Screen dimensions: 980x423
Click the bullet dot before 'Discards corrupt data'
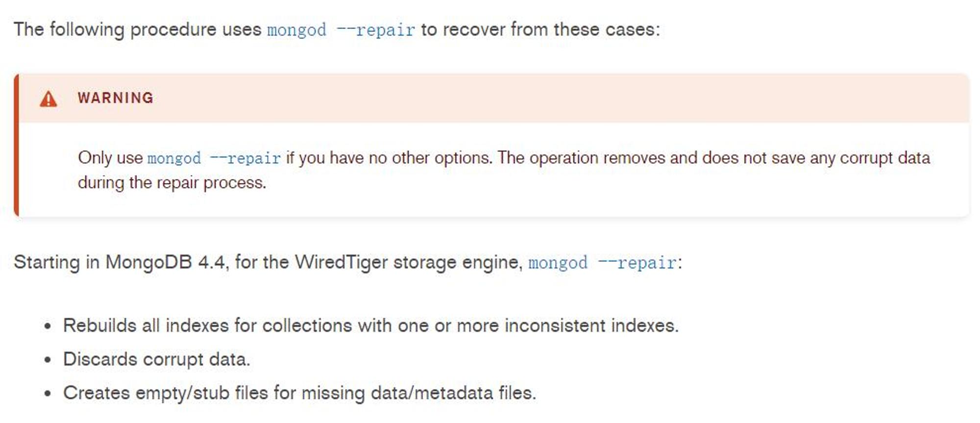click(x=48, y=360)
